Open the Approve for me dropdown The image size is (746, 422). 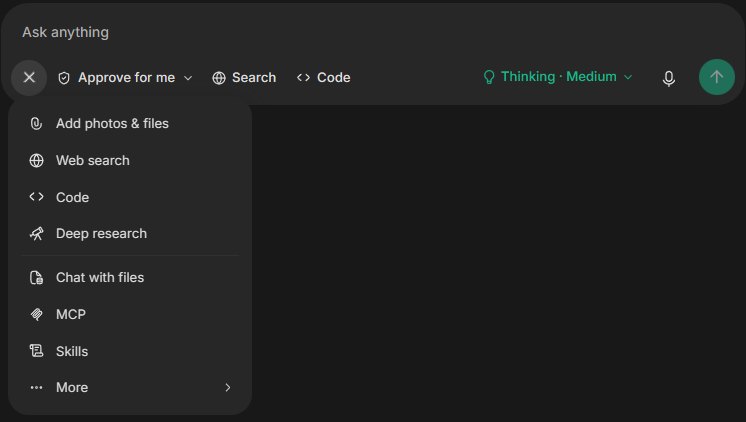pos(125,78)
